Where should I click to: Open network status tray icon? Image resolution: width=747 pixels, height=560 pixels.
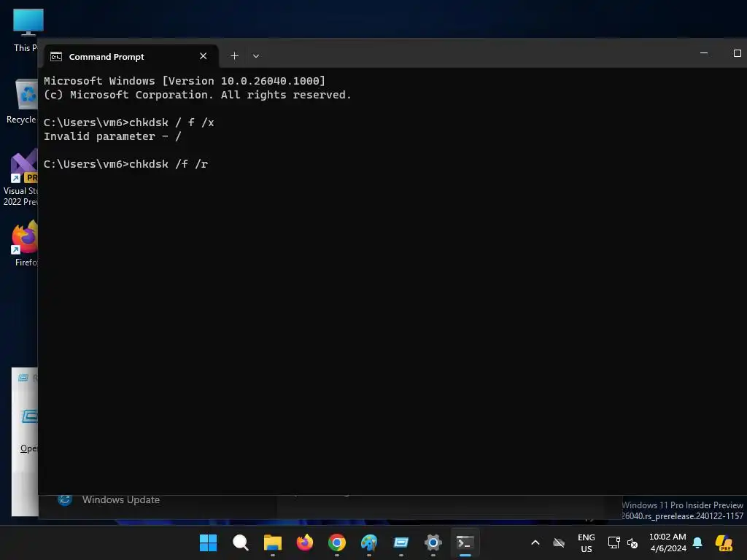click(614, 542)
